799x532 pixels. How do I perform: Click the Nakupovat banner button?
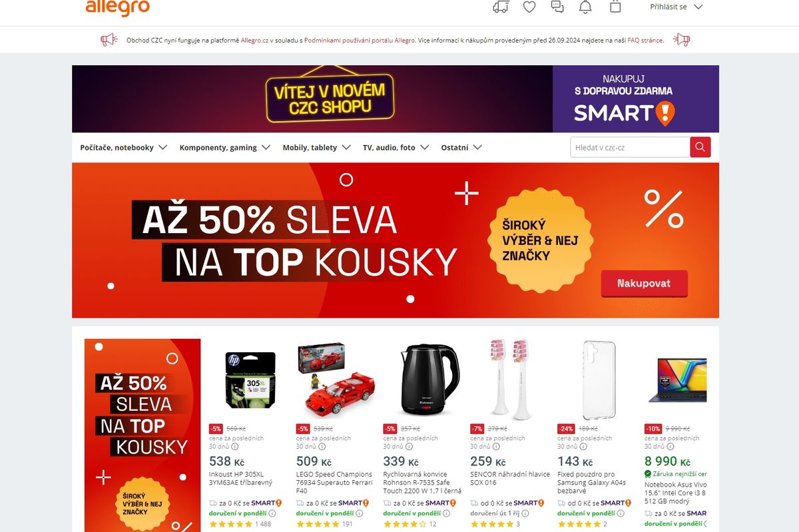644,284
